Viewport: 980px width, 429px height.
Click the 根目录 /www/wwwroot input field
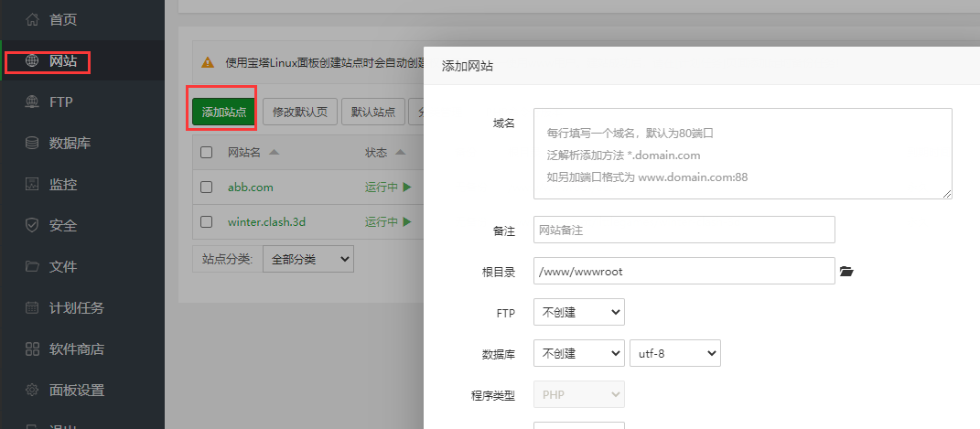(684, 271)
